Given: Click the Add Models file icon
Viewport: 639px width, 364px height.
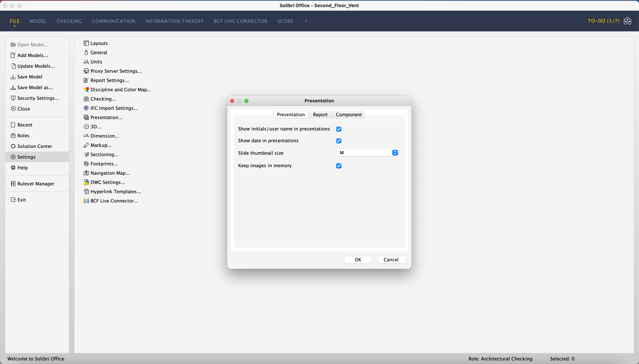Looking at the screenshot, I should [13, 55].
